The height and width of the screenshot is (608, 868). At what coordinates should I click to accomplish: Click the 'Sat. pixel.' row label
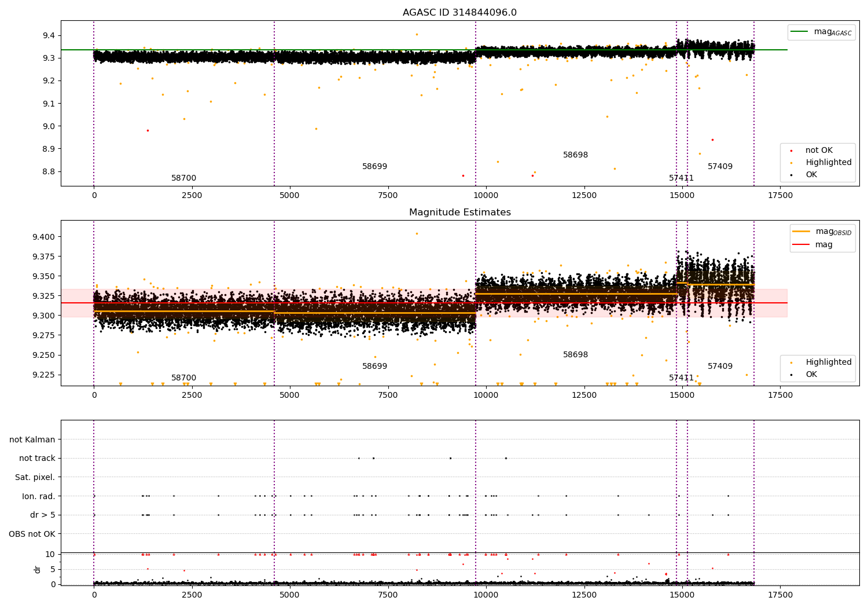point(35,478)
